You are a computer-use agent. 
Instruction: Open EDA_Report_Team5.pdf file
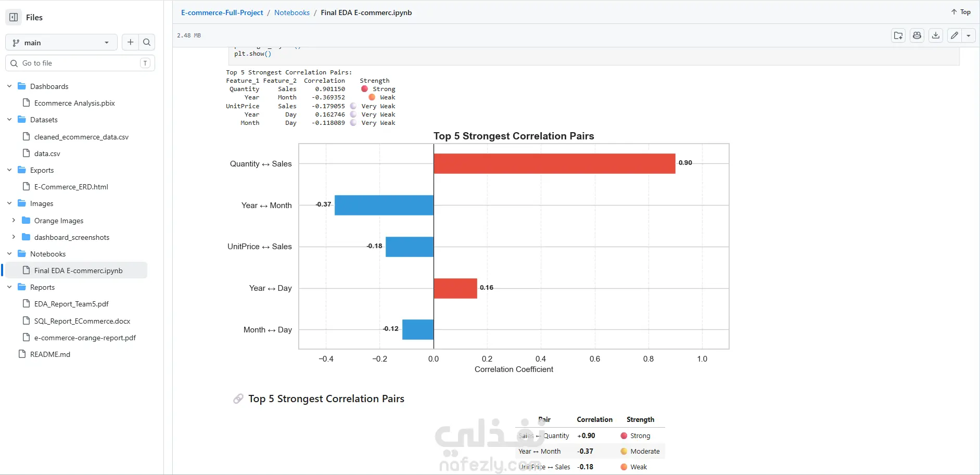71,304
